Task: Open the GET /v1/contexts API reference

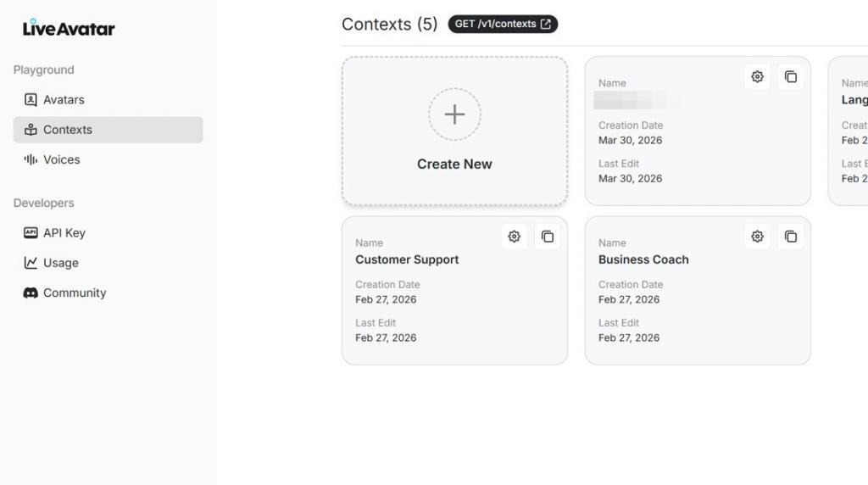Action: (503, 24)
